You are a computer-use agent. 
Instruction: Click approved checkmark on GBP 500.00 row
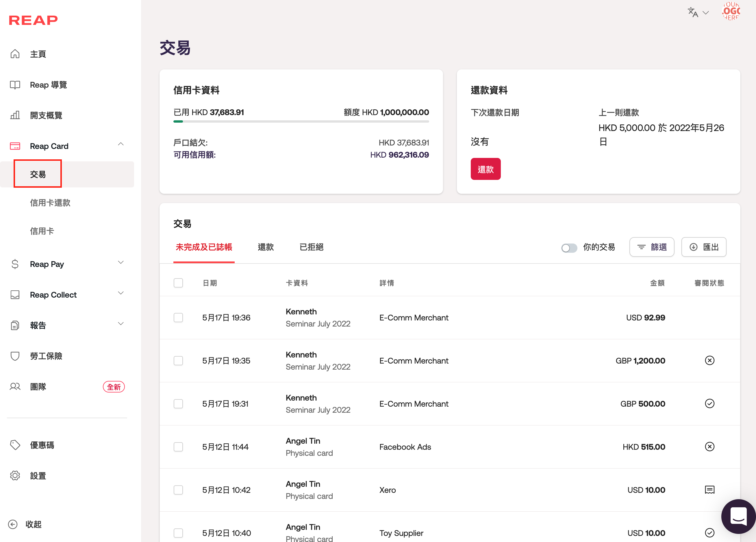(709, 403)
